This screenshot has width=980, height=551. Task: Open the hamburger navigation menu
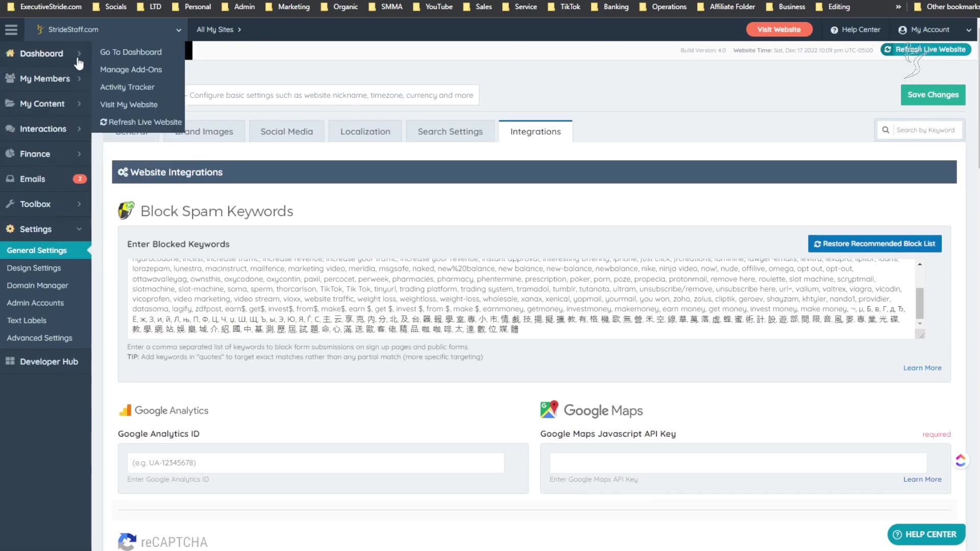point(11,29)
